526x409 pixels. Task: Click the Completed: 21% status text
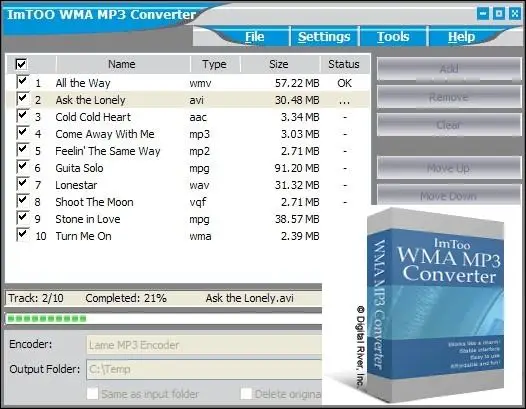click(x=126, y=298)
